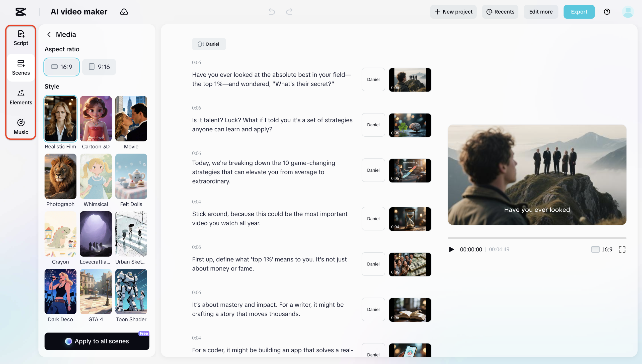Select the 16:9 aspect ratio option
Viewport: 642px width, 364px height.
(61, 67)
